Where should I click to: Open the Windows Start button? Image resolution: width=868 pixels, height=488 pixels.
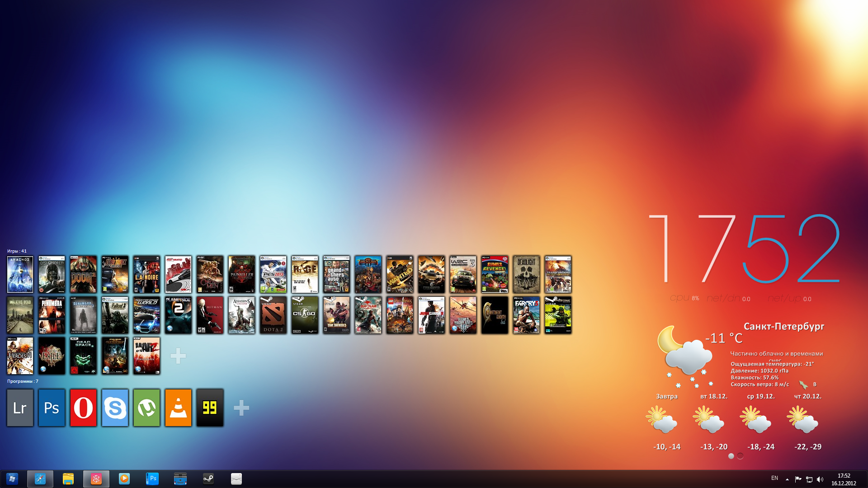(x=12, y=479)
